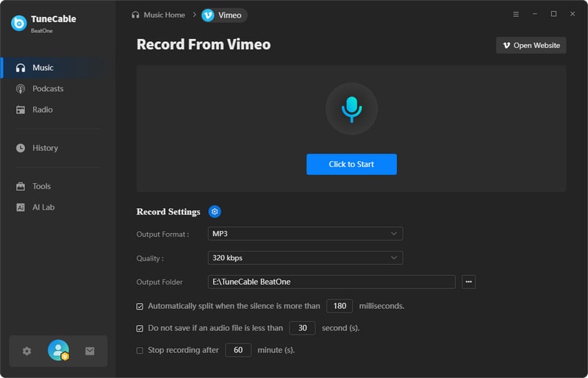Click the Vimeo breadcrumb chip
588x378 pixels.
pyautogui.click(x=224, y=15)
